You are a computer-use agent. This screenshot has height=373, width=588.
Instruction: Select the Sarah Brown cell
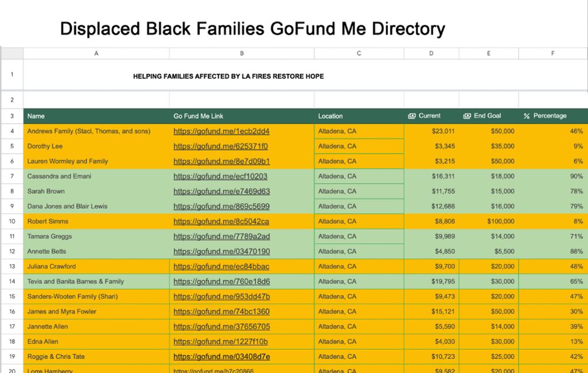[x=96, y=191]
